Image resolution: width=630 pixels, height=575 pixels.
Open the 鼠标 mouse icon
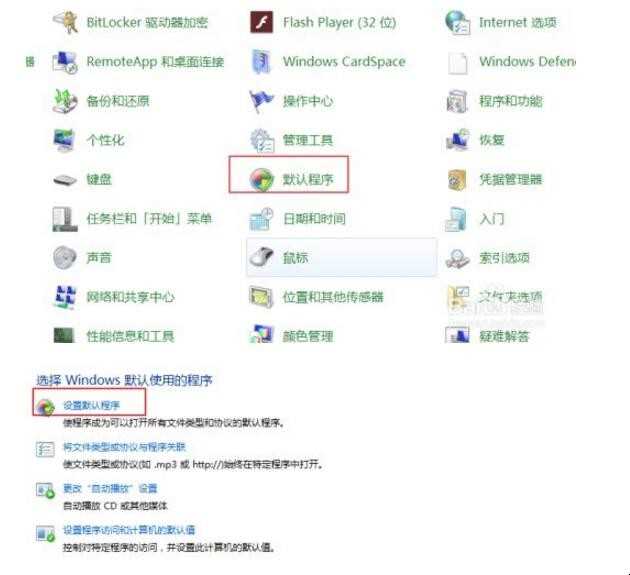[x=262, y=257]
